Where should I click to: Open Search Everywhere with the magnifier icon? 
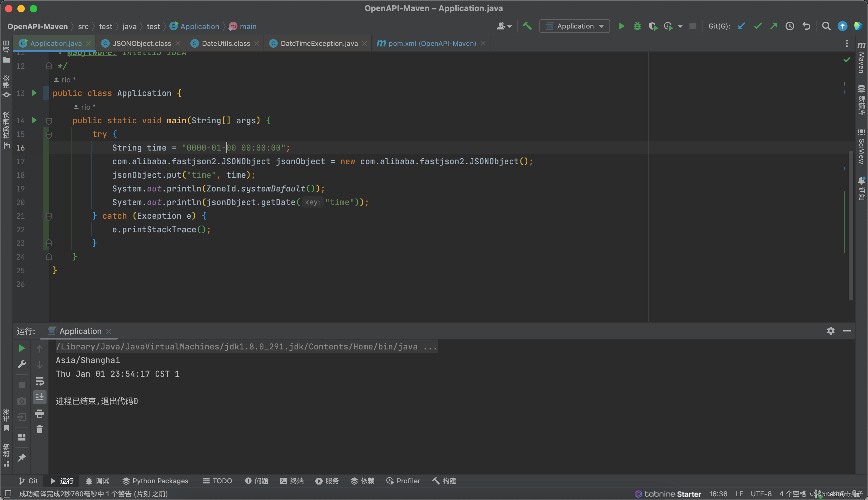[826, 26]
